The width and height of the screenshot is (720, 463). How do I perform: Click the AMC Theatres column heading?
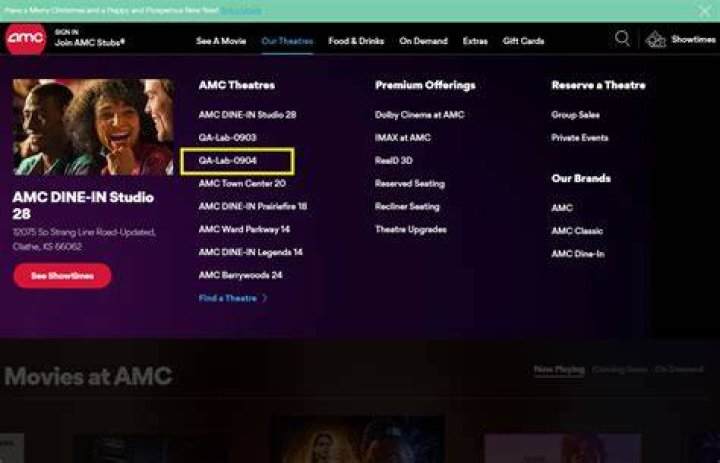pos(236,85)
